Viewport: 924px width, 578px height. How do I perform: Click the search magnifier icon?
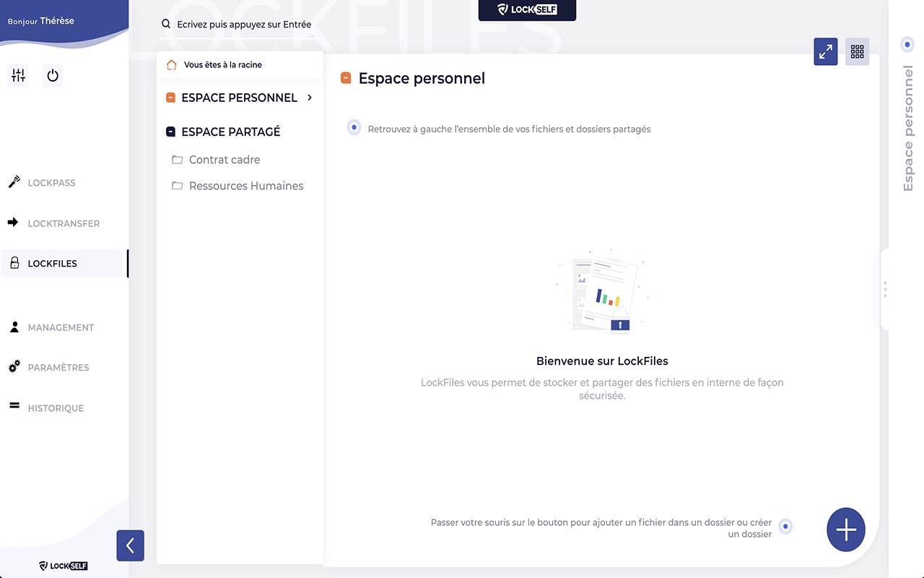click(166, 24)
